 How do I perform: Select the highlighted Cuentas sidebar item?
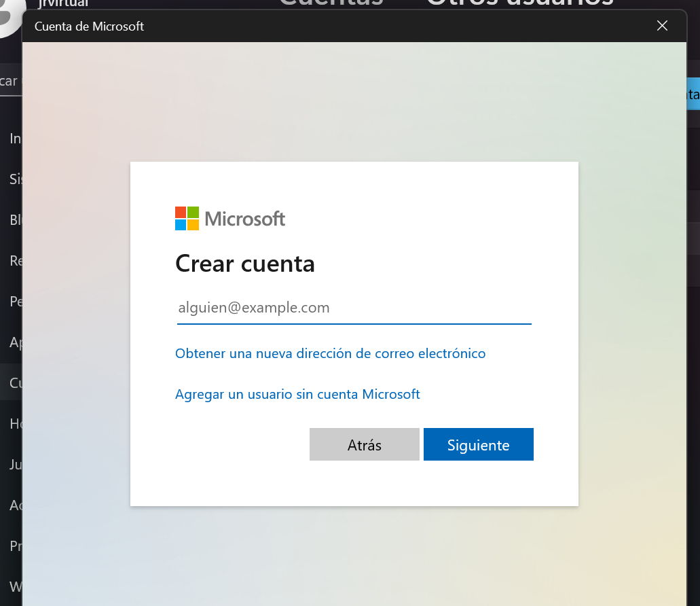tap(14, 383)
